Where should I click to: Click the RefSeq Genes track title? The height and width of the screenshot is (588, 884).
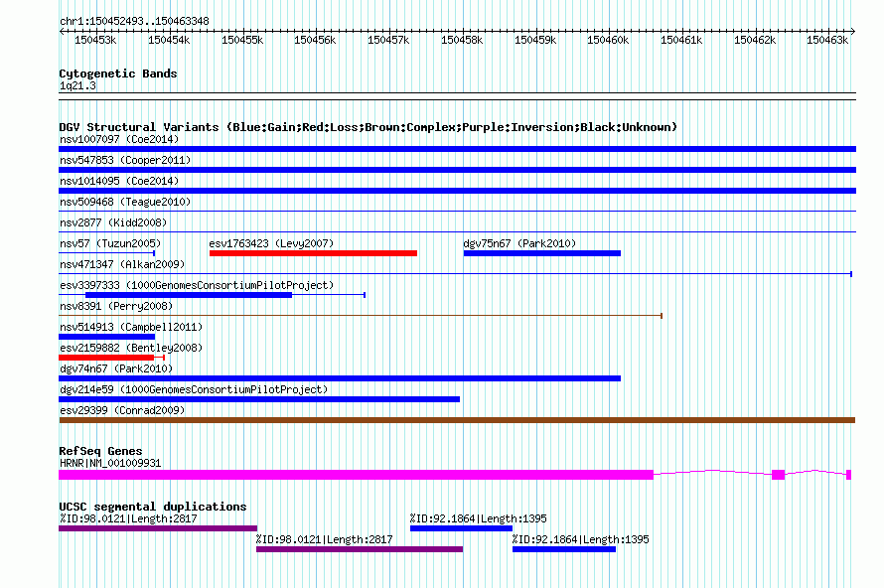pyautogui.click(x=100, y=451)
